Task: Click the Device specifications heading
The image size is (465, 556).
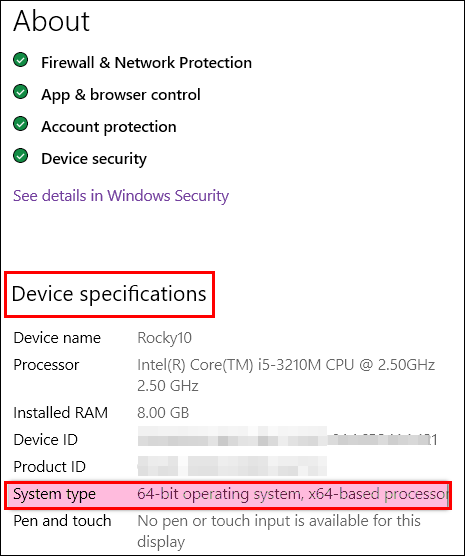Action: click(x=109, y=294)
